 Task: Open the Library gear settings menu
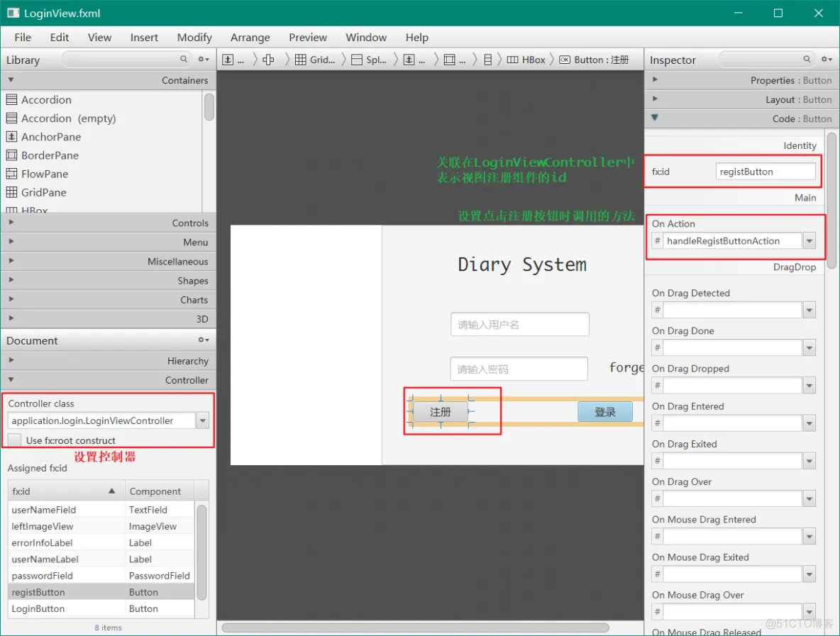pyautogui.click(x=204, y=59)
